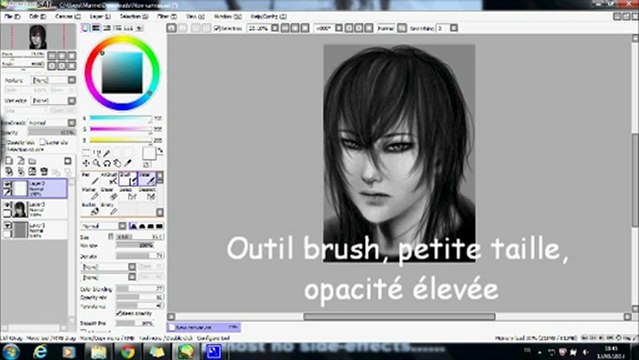
Task: Hide the gray bottom layer's eye icon
Action: coord(7,225)
